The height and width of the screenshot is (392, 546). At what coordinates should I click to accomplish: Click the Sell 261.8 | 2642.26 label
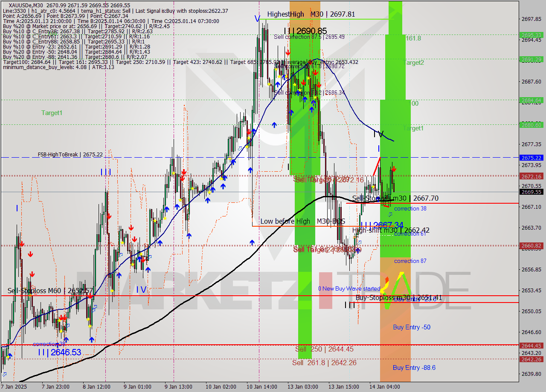click(x=324, y=363)
